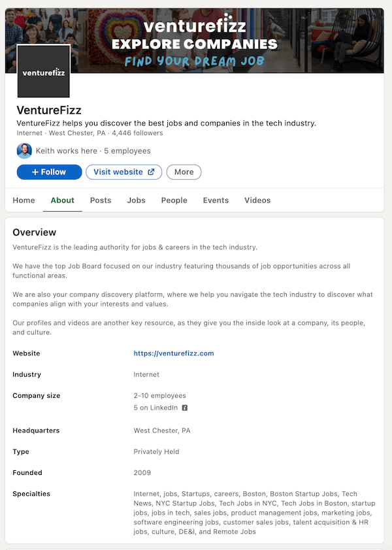The image size is (392, 550).
Task: Click Keith's profile photo avatar
Action: pos(24,151)
